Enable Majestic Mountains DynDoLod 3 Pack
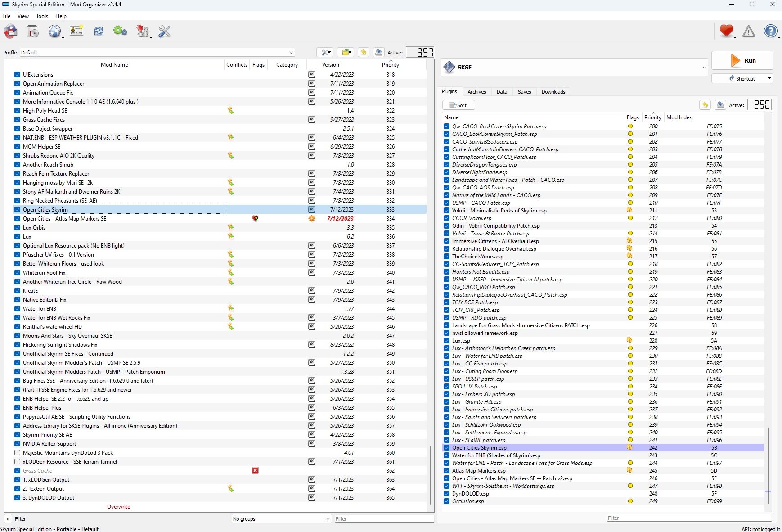This screenshot has width=782, height=532. pyautogui.click(x=17, y=452)
